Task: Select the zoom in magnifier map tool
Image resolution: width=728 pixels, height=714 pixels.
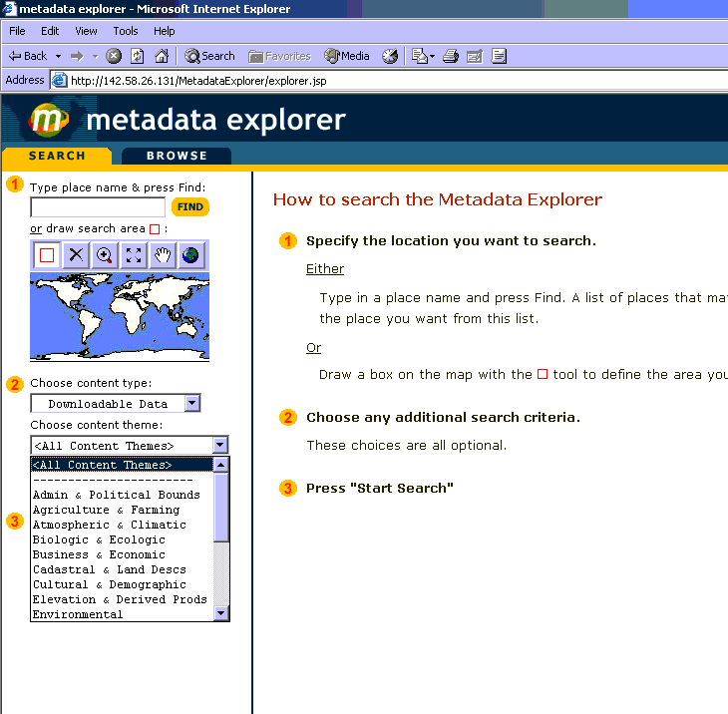Action: click(104, 255)
